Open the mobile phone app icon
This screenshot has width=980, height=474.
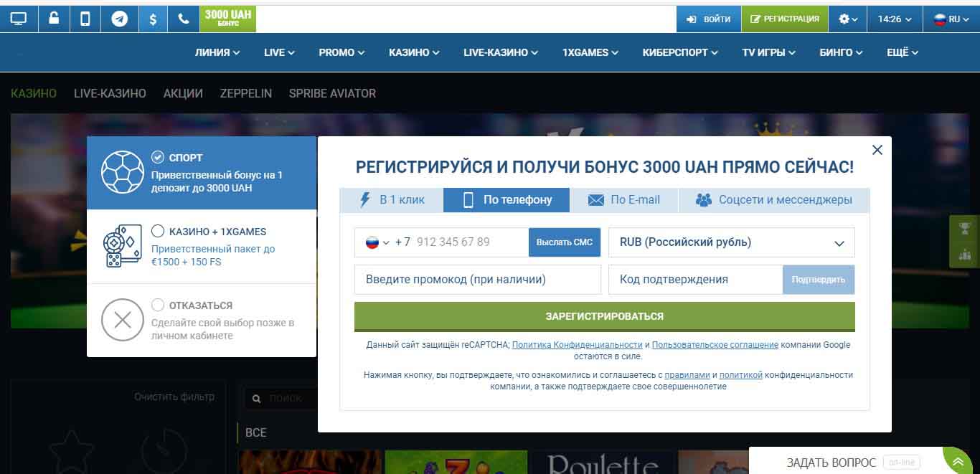point(85,19)
